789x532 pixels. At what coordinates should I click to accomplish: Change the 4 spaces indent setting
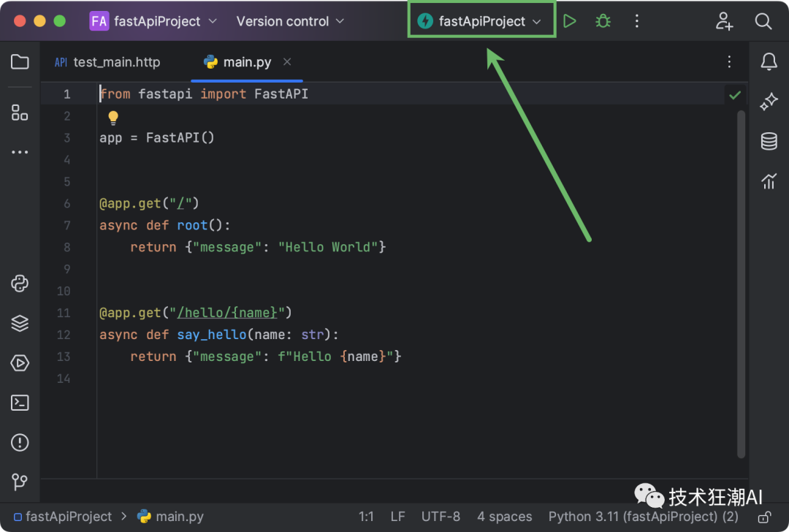click(504, 517)
